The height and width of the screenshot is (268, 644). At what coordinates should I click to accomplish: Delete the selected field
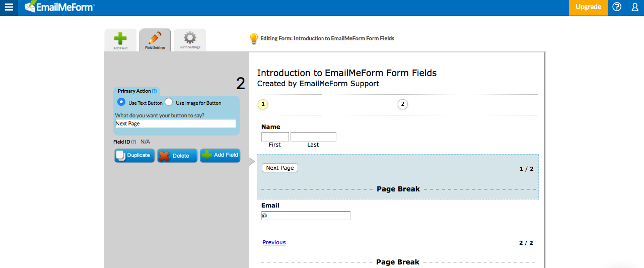[177, 156]
